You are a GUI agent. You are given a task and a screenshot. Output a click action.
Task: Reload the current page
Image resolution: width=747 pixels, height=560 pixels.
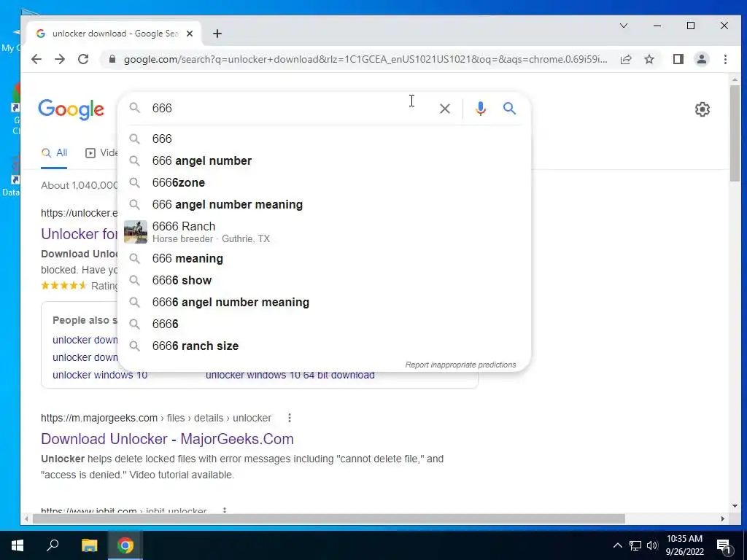click(83, 59)
